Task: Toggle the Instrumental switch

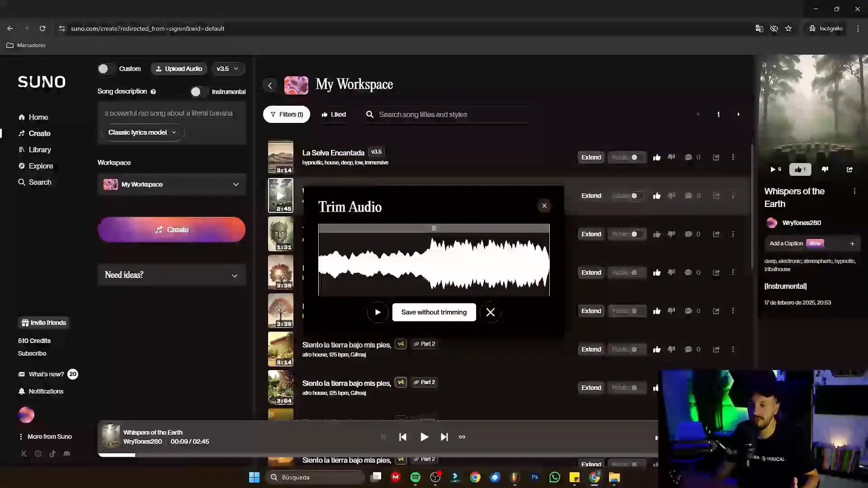Action: 199,92
